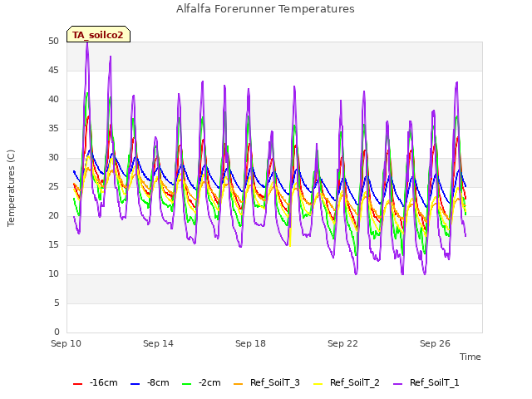The width and height of the screenshot is (532, 399).
Task: Click the Sep 14 x-axis tick label
Action: [158, 343]
